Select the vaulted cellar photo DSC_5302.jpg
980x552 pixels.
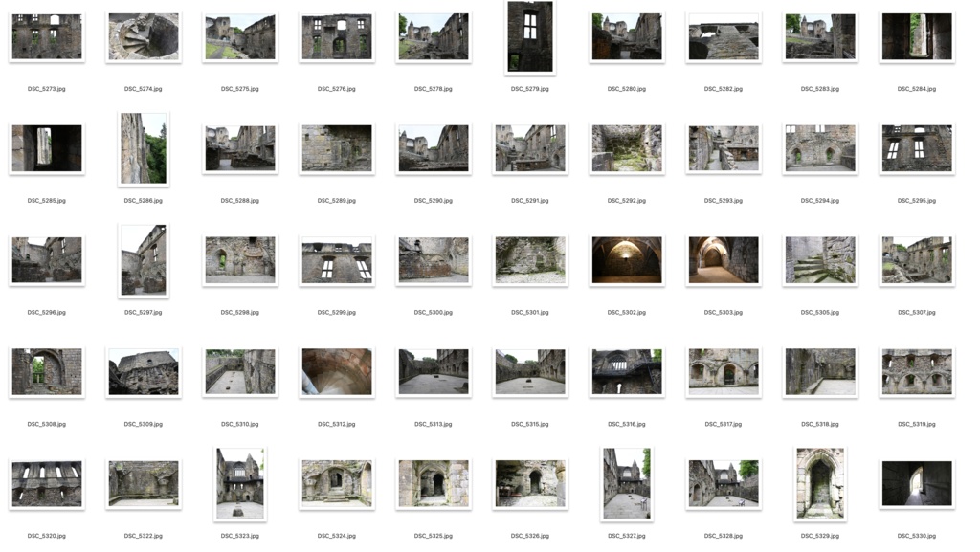626,259
